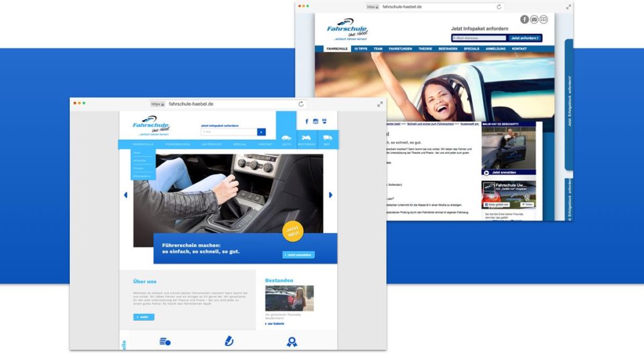Select BESTANDEN tab in back window
Image resolution: width=644 pixels, height=353 pixels.
[x=448, y=49]
